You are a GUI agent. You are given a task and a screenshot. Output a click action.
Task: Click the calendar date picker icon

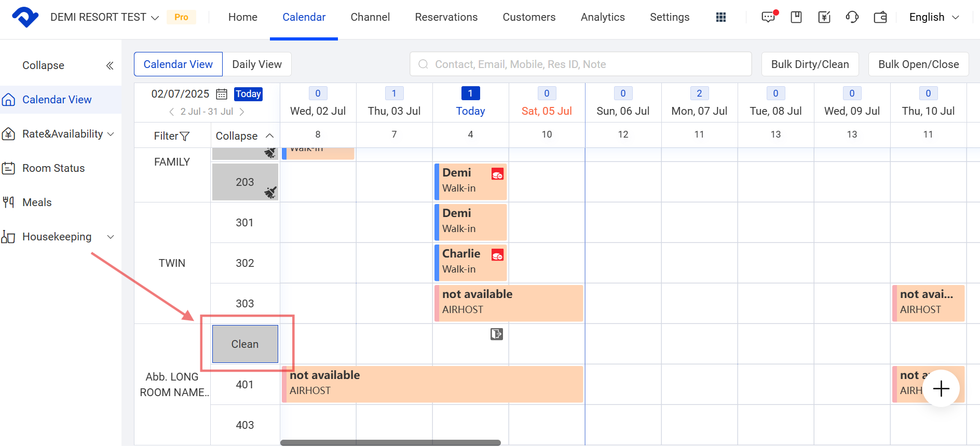tap(222, 94)
